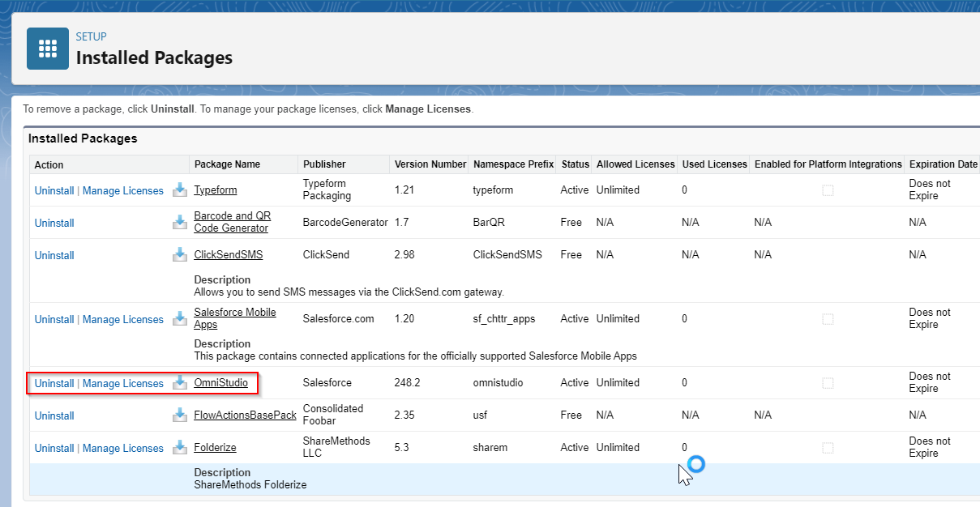Click the SETUP breadcrumb label
Image resolution: width=980 pixels, height=507 pixels.
point(91,36)
